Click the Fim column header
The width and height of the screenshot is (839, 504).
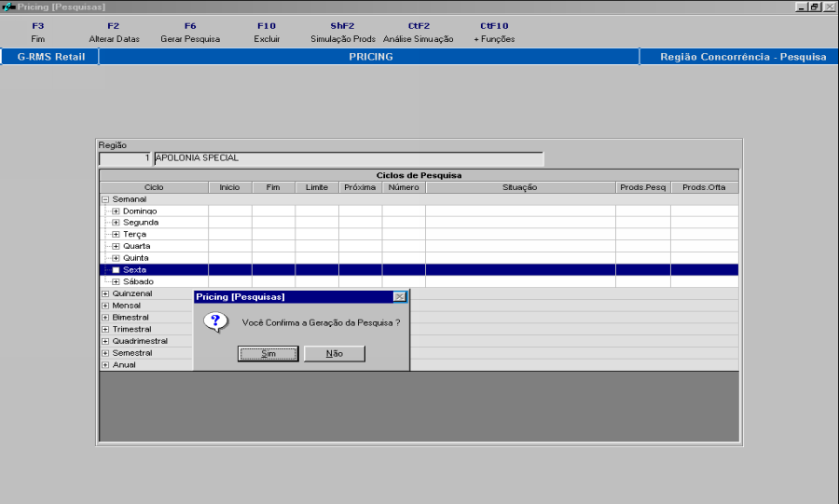tap(273, 187)
